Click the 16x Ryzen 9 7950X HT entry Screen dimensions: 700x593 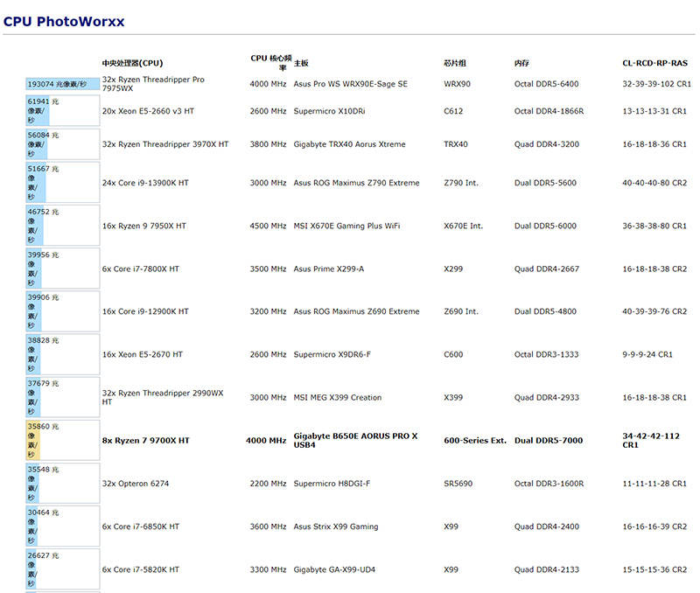(x=143, y=226)
